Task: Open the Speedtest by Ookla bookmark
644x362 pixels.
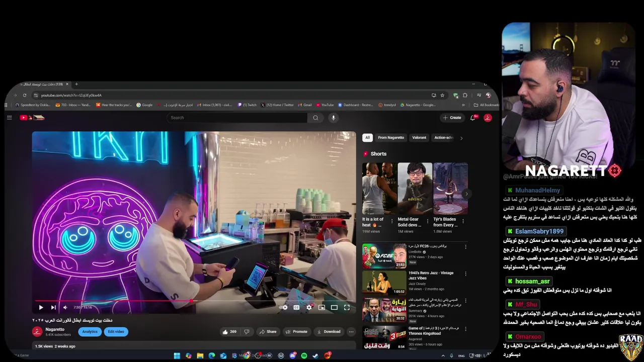Action: point(33,105)
